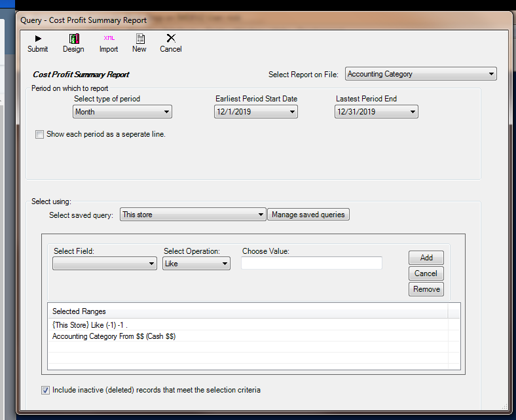Click the Query window title bar
This screenshot has width=516, height=420.
tap(263, 20)
